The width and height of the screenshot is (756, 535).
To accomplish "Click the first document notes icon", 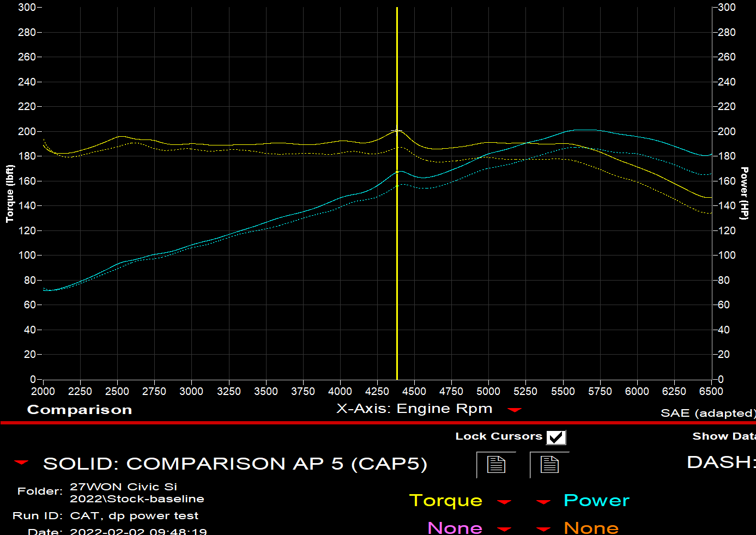I will (x=496, y=465).
